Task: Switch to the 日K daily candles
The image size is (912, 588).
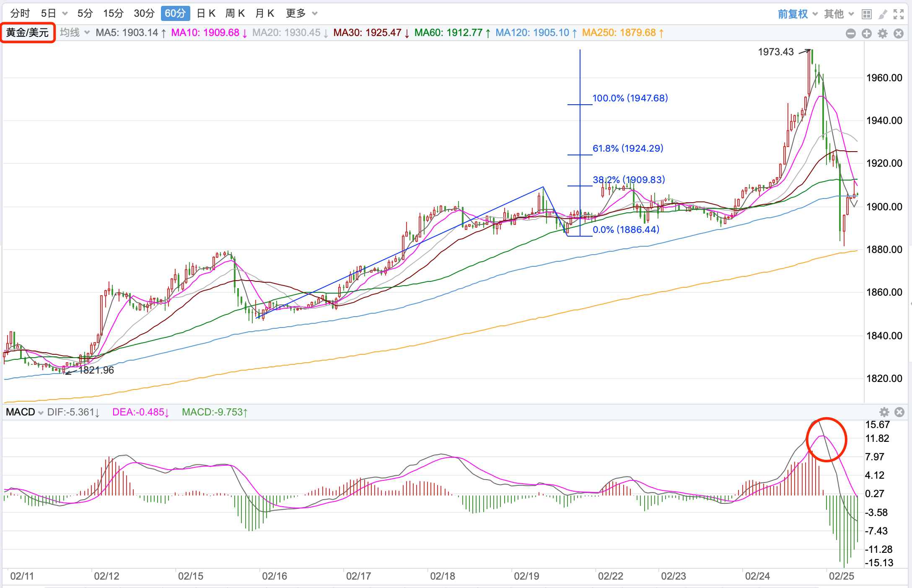Action: 206,13
